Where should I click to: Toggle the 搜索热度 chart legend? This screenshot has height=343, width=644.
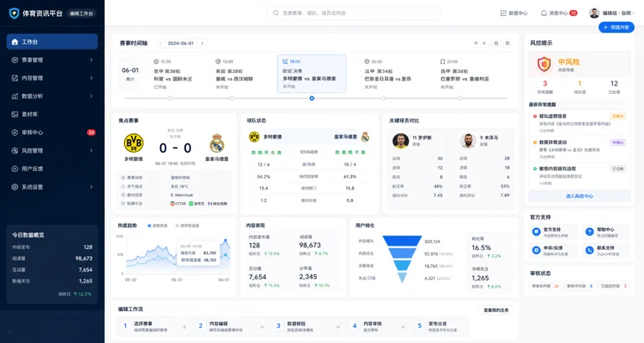[x=158, y=226]
